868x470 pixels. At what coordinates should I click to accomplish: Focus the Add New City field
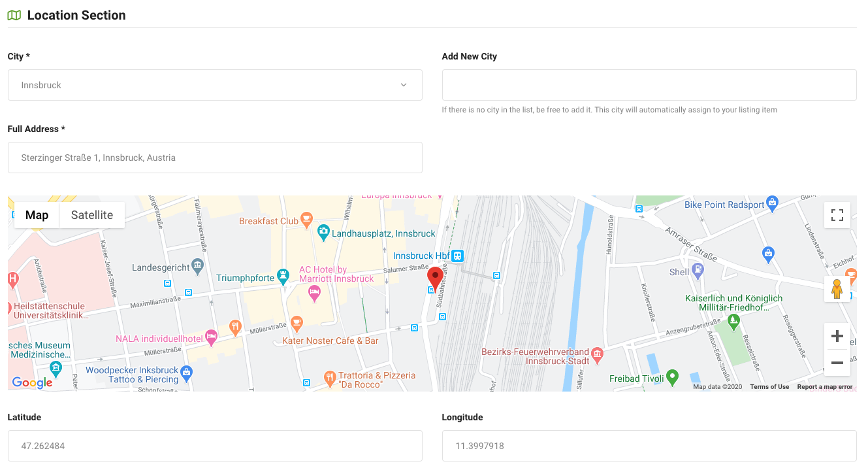[x=649, y=85]
